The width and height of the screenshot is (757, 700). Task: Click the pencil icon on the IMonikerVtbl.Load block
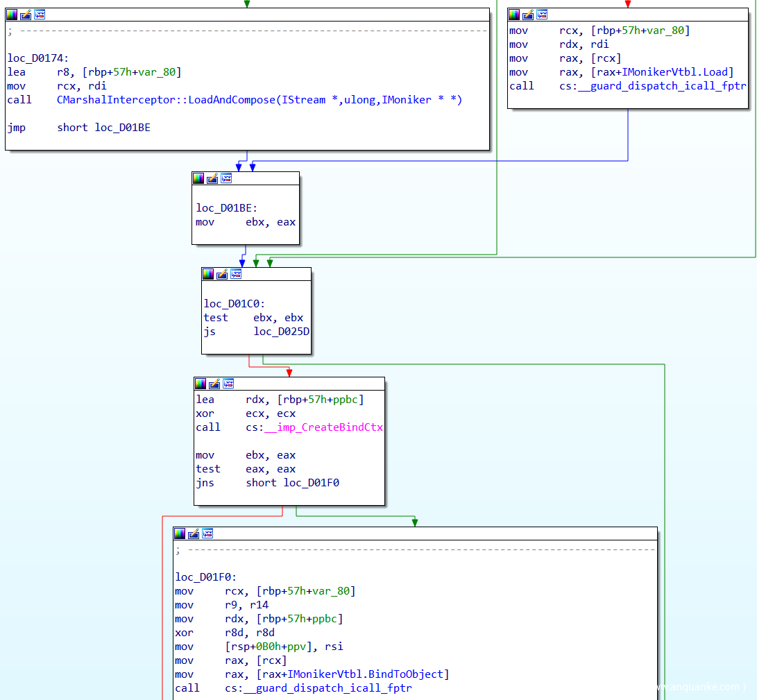[528, 15]
